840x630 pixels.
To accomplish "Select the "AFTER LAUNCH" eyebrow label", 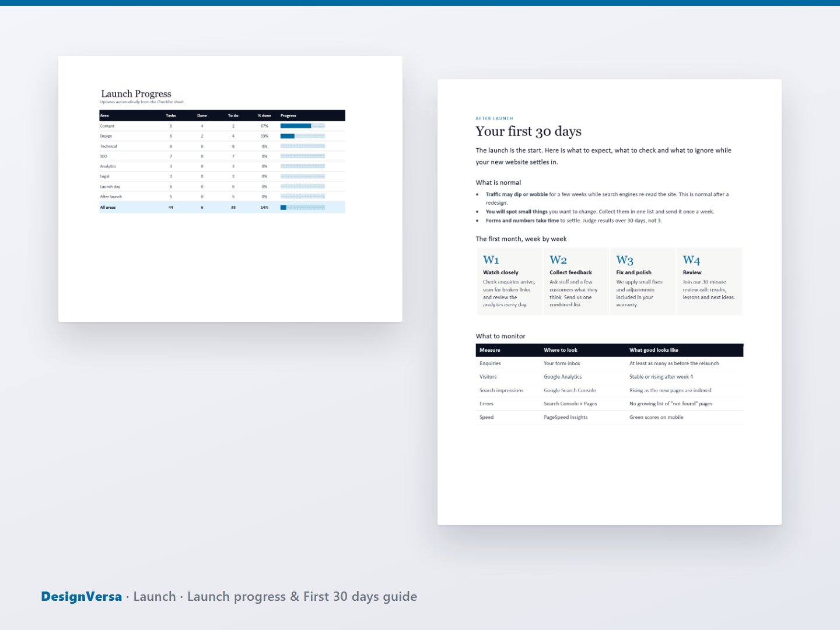I will pyautogui.click(x=494, y=118).
